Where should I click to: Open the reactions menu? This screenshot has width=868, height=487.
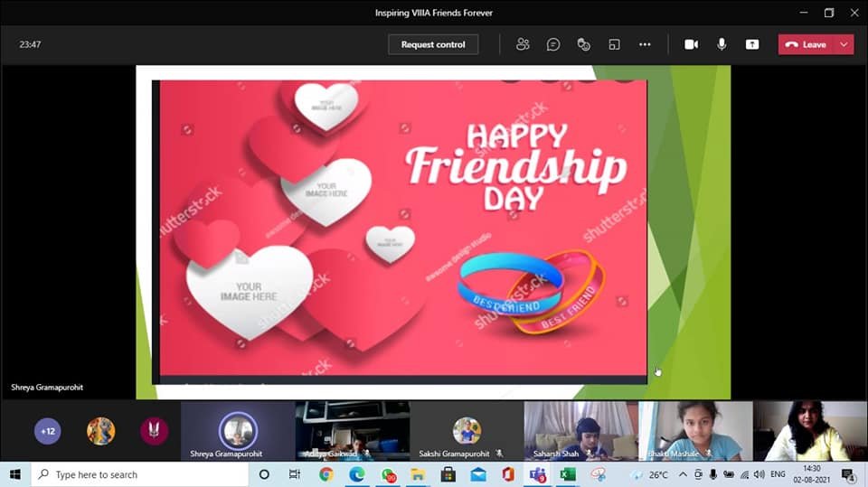click(583, 44)
